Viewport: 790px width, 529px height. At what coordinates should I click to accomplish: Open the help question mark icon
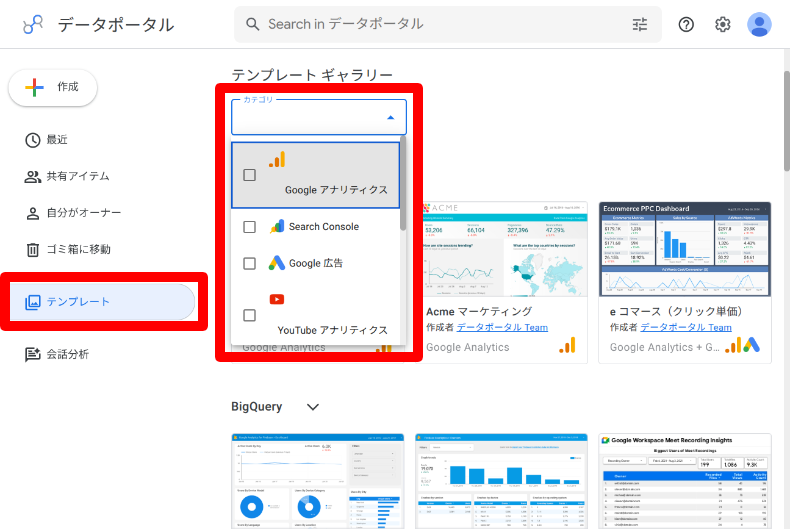[686, 25]
